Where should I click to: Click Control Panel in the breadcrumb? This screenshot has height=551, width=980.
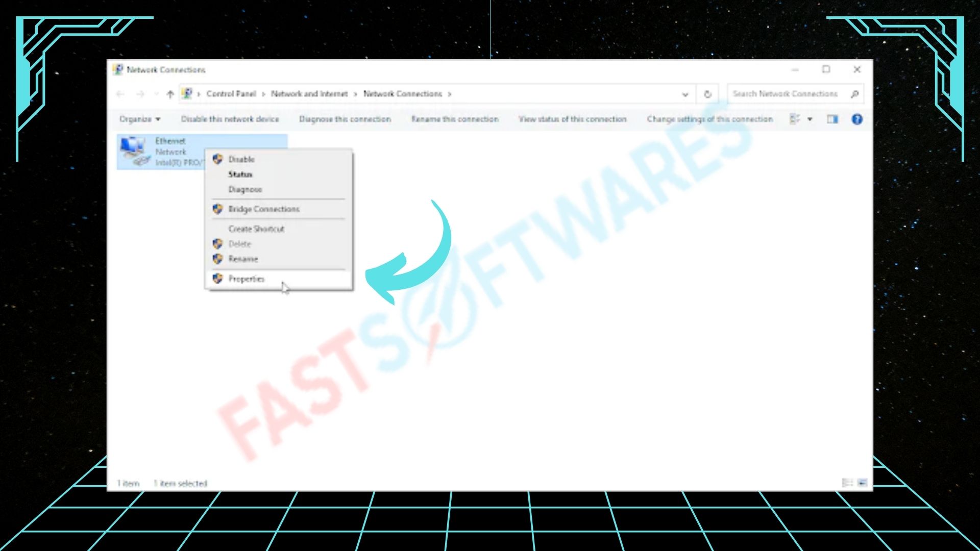(231, 94)
